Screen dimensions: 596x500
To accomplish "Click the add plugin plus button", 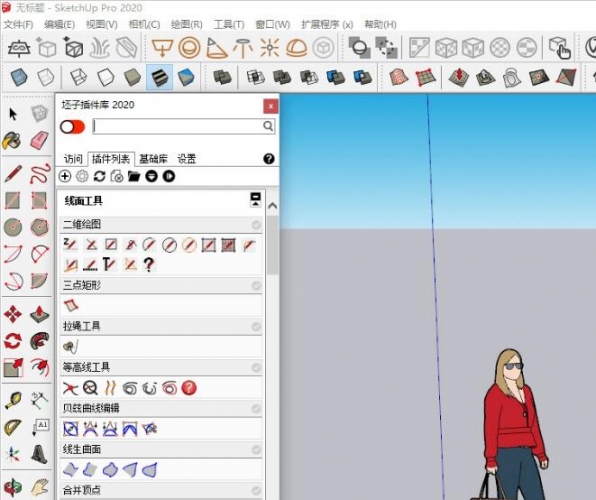I will click(65, 176).
